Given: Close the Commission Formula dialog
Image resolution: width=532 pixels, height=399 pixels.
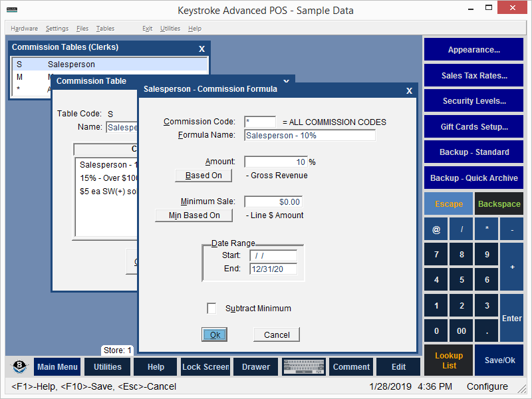Looking at the screenshot, I should 409,91.
